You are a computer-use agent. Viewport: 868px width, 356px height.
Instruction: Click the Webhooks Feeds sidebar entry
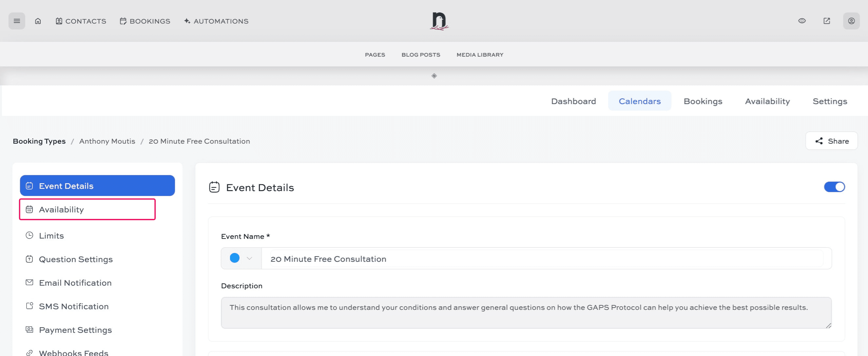coord(73,352)
